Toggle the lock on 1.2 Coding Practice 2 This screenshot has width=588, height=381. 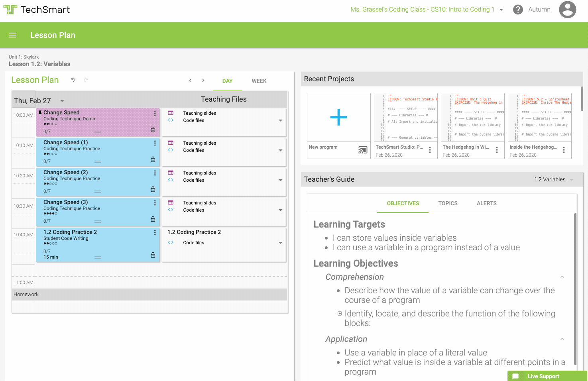click(153, 255)
